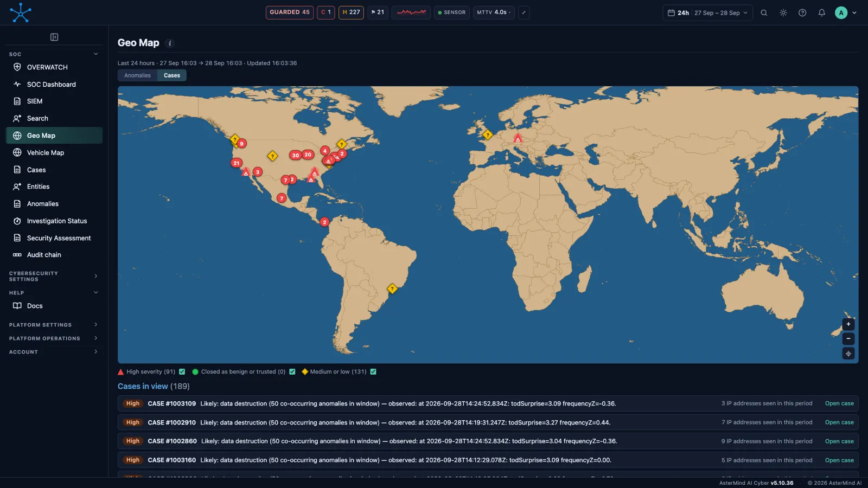Open Cases document icon in sidebar
Screen dimensions: 868x488
tap(17, 170)
